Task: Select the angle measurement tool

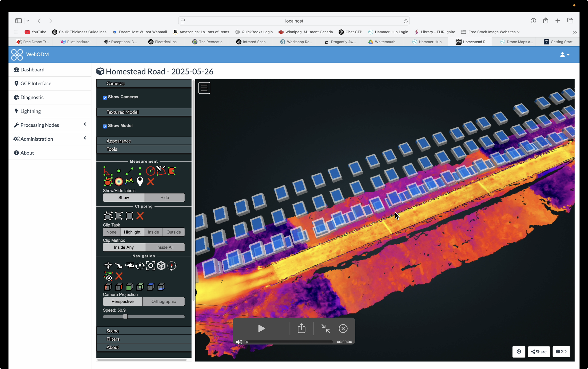Action: (x=108, y=171)
